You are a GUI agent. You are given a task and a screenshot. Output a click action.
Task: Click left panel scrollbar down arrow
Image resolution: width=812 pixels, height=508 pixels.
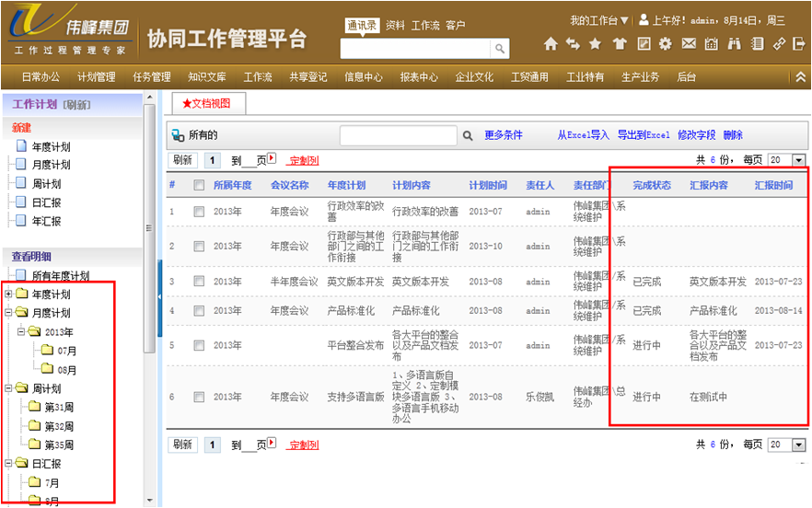click(x=150, y=501)
